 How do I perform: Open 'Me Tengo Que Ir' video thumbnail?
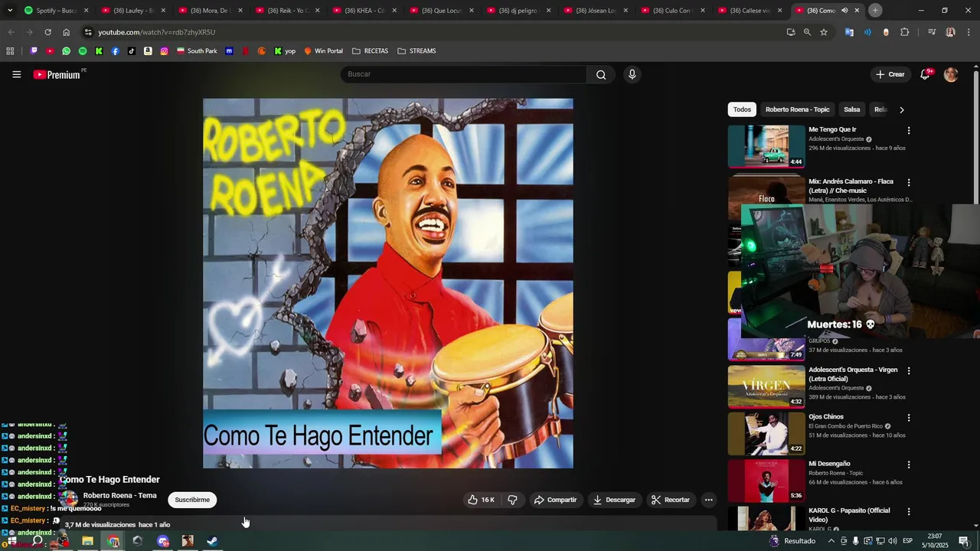766,145
